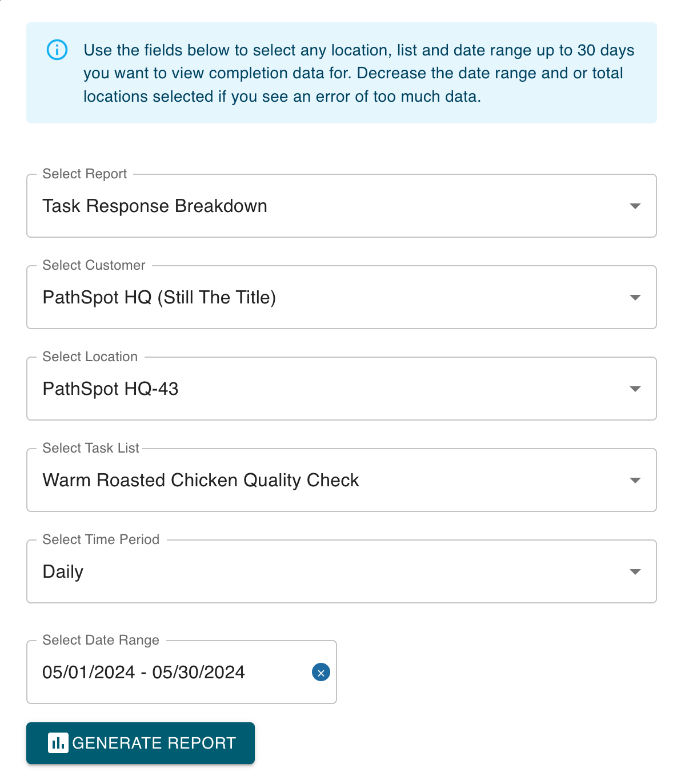The image size is (681, 784).
Task: Click the Select Date Range label
Action: [101, 640]
